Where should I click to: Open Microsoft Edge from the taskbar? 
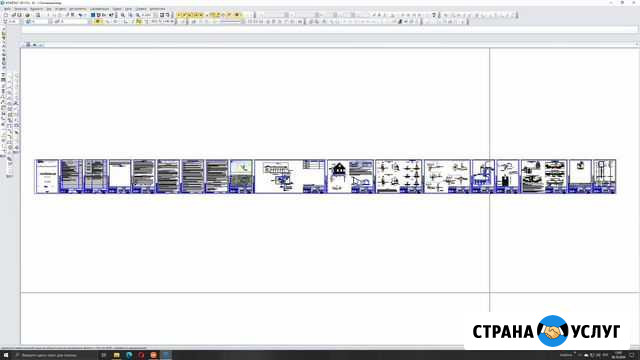pyautogui.click(x=129, y=355)
